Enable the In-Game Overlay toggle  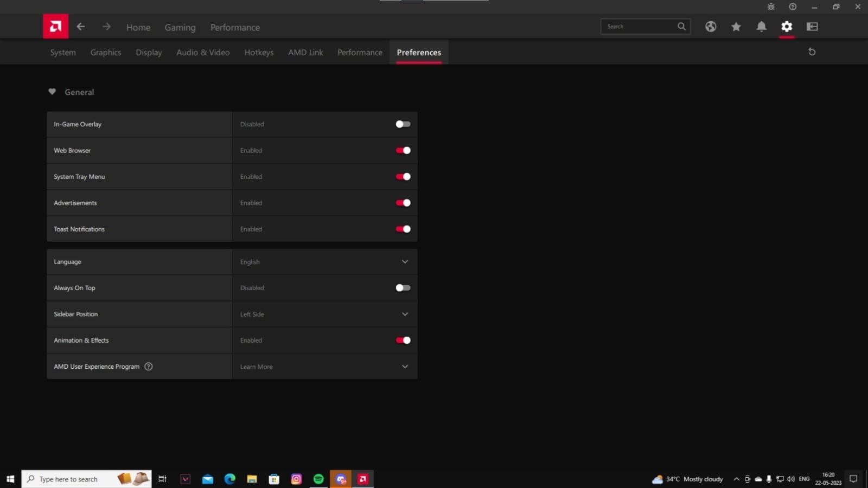coord(403,124)
